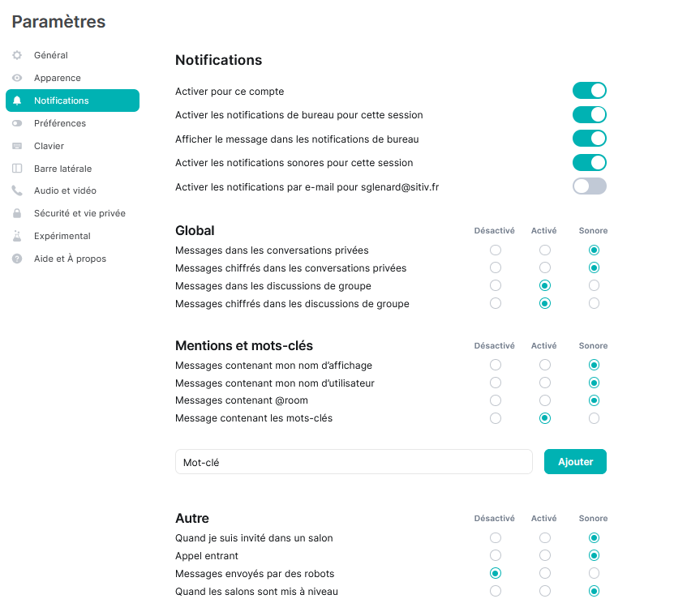The width and height of the screenshot is (674, 616).
Task: Set Messages contenant @room to Activé
Action: pyautogui.click(x=545, y=400)
